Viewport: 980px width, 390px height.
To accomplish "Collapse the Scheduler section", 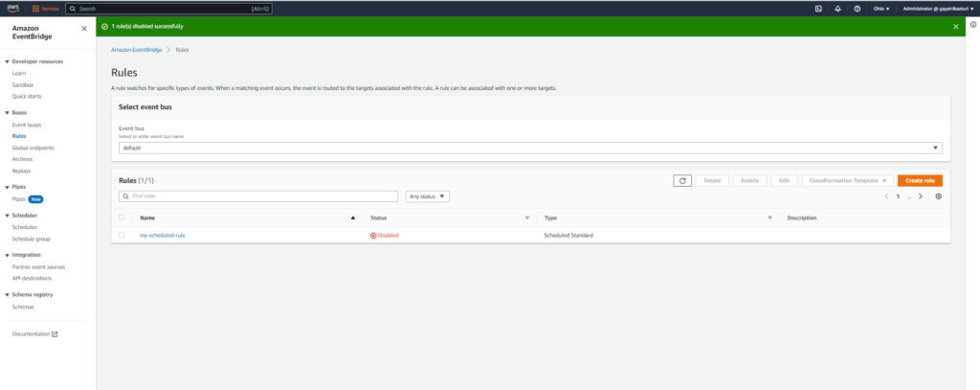I will [x=7, y=216].
